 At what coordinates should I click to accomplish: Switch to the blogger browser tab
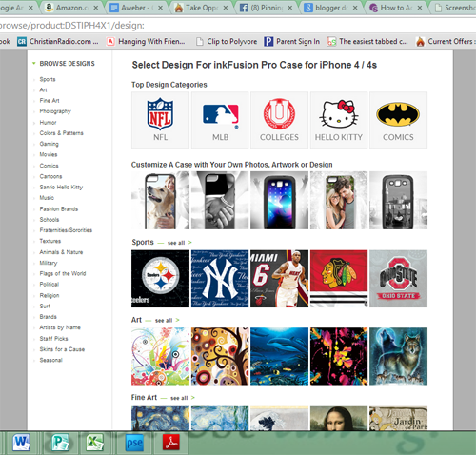point(330,8)
